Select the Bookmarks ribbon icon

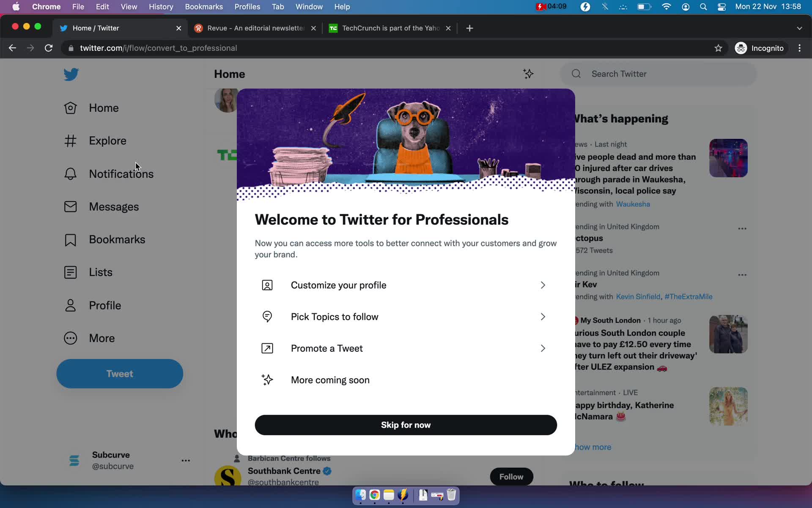[x=70, y=239]
